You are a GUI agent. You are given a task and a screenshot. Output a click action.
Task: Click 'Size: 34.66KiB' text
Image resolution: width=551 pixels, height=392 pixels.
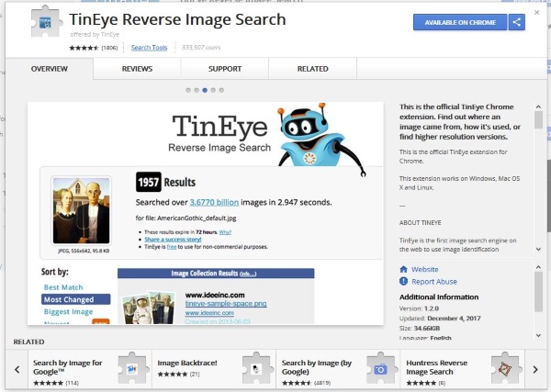tap(420, 328)
